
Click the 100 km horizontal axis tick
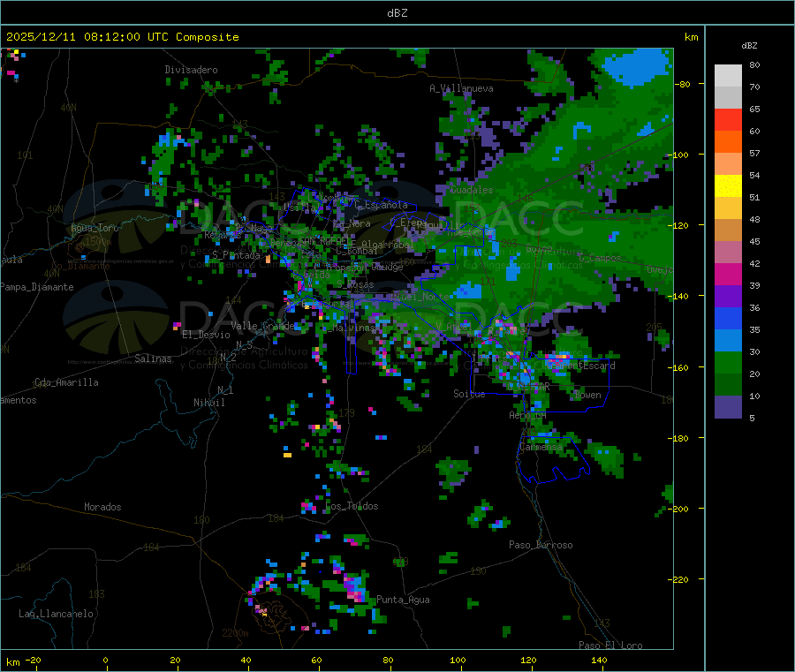coord(458,660)
